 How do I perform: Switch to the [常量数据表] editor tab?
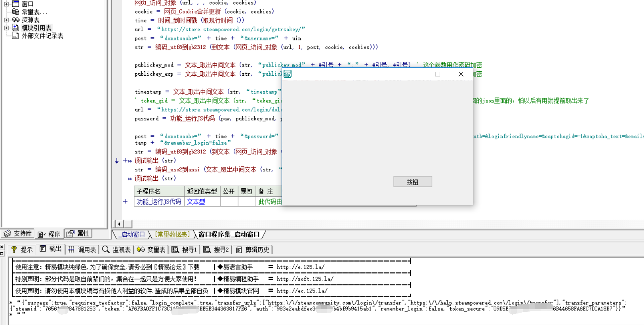click(x=172, y=234)
